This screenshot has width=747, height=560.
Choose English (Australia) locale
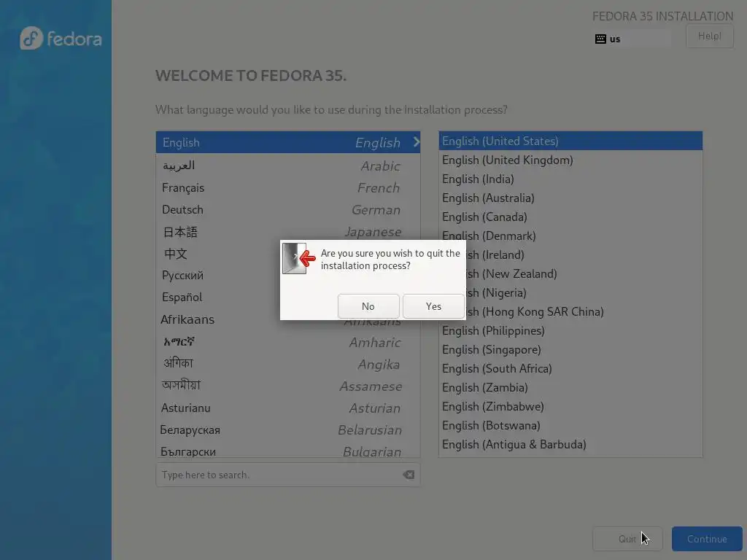[x=570, y=198]
